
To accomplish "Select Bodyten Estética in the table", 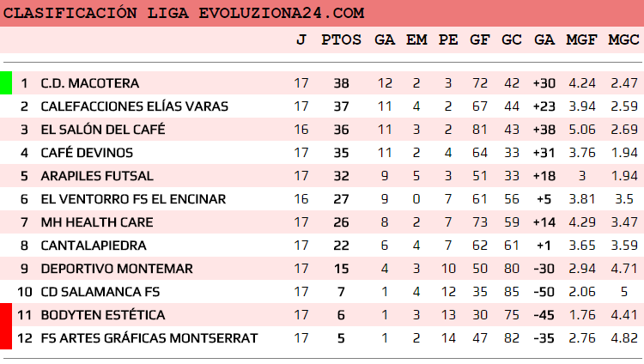I will 103,315.
